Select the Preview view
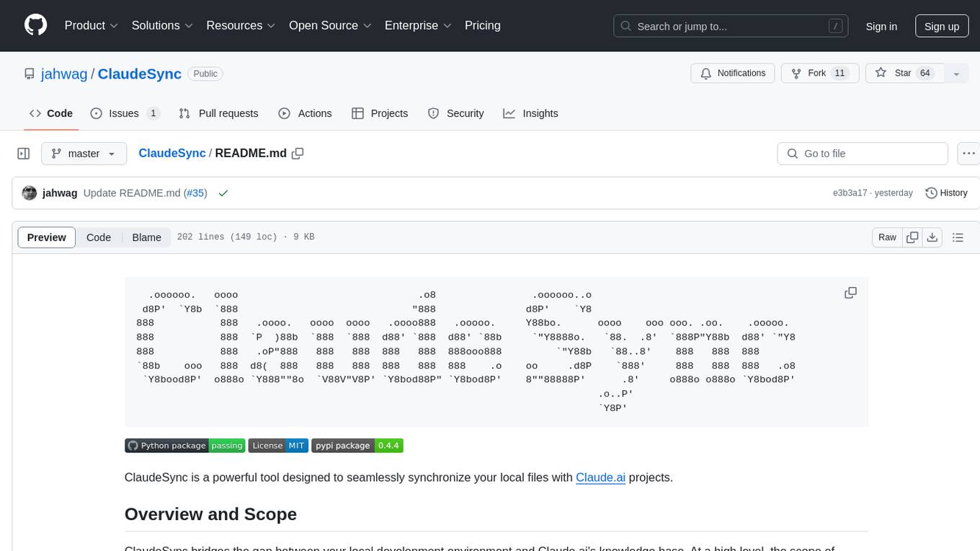Viewport: 980px width, 551px height. click(x=47, y=237)
